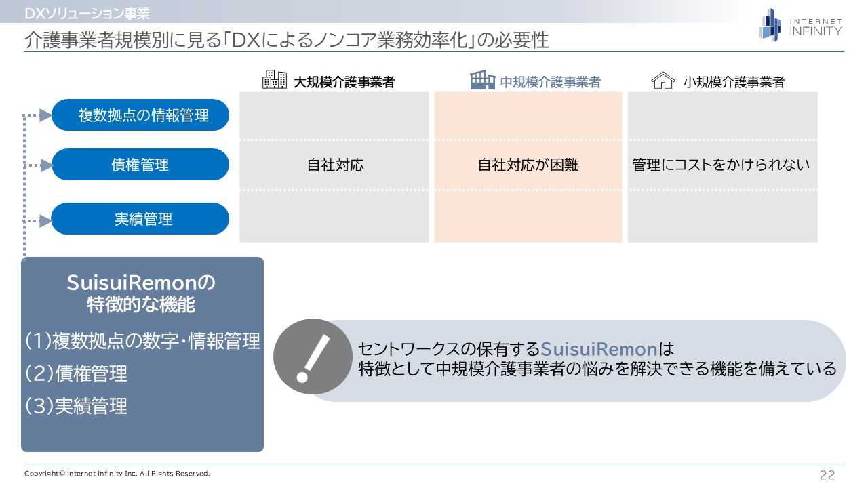Click the mid-size care provider building icon

click(482, 80)
